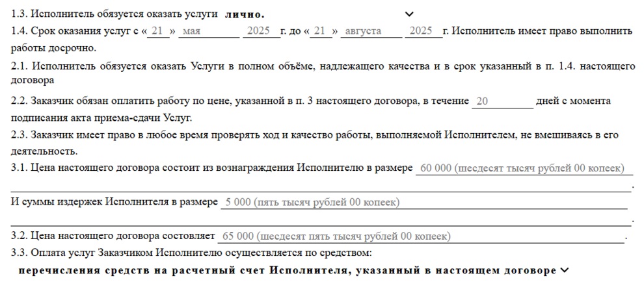Click the text 'дней с момента'

tap(573, 101)
